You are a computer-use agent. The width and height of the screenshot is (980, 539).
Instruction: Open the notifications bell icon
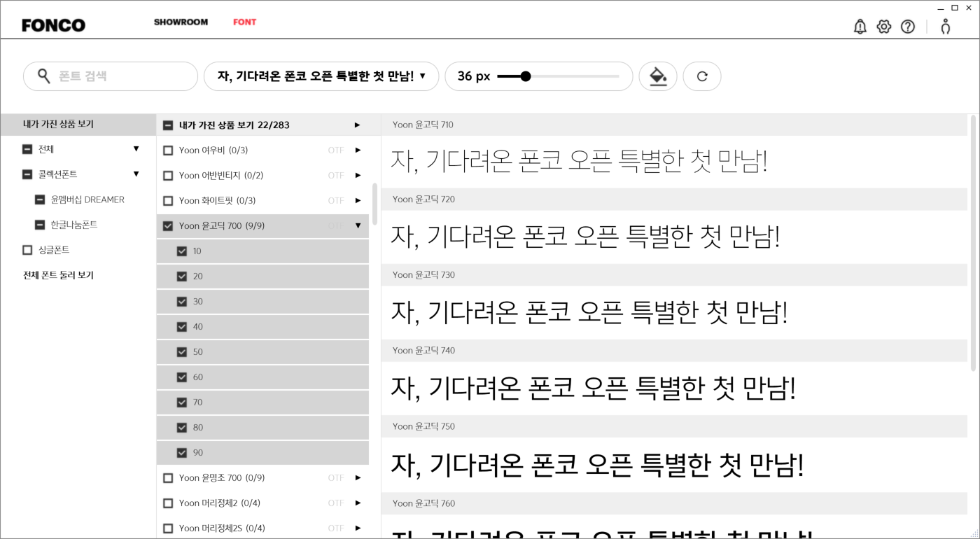pos(860,27)
